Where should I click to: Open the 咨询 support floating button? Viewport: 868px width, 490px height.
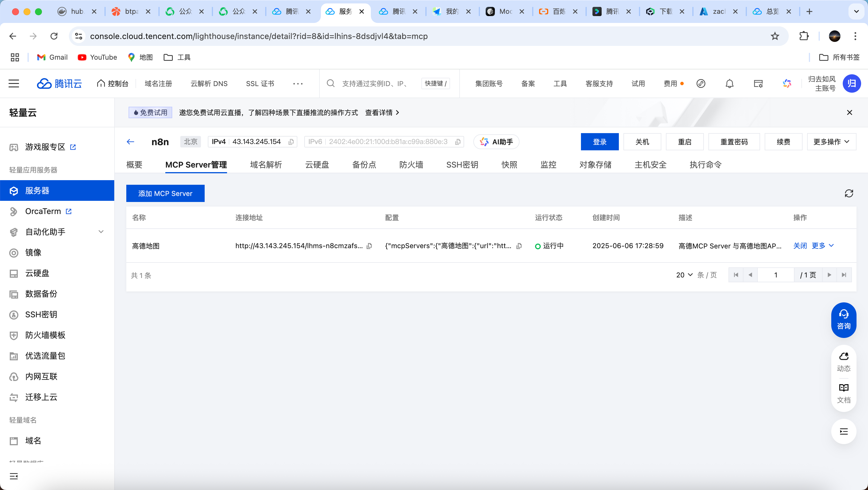pyautogui.click(x=844, y=320)
